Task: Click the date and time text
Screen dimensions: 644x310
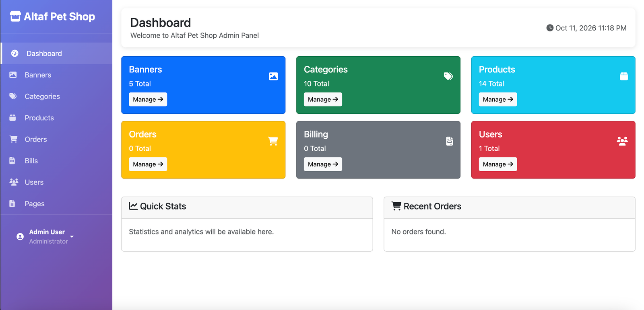Action: 591,28
